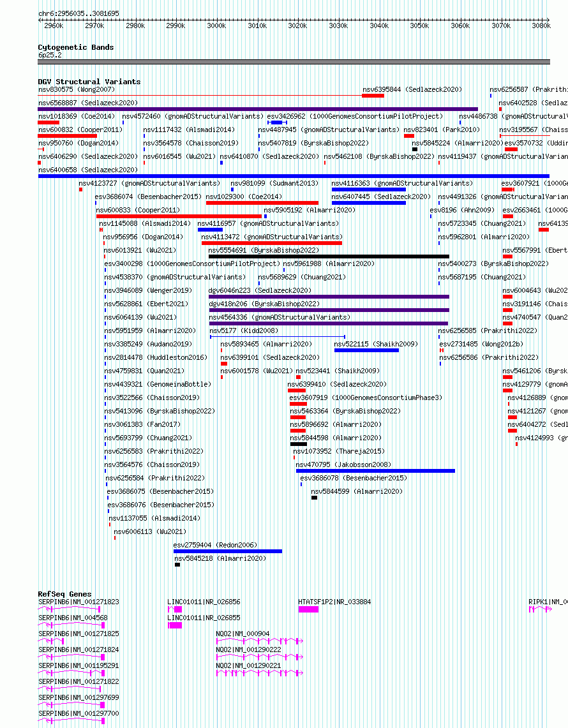Click the nsv4116957 gnomAD blue bar

(x=210, y=230)
